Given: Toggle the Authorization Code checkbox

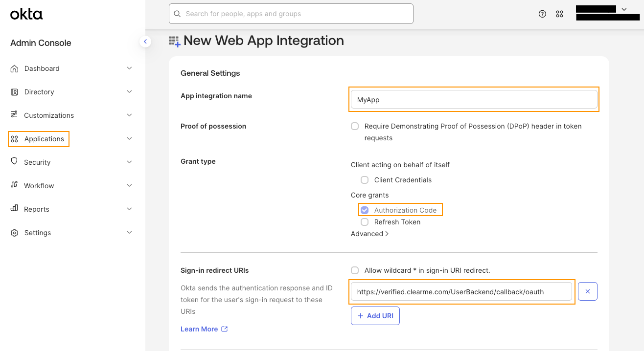Looking at the screenshot, I should pyautogui.click(x=365, y=210).
